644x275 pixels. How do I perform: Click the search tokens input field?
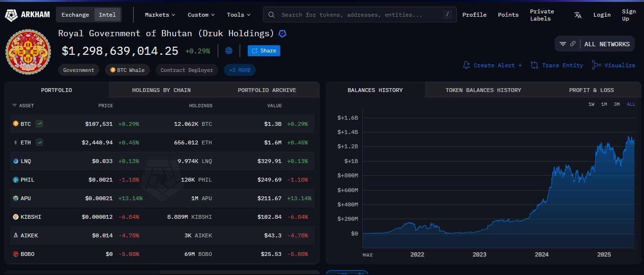click(x=359, y=15)
